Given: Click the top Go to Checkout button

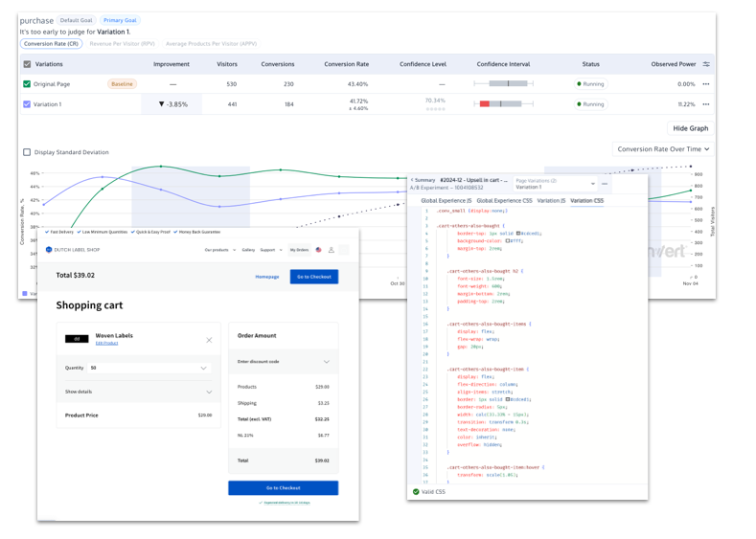Looking at the screenshot, I should (x=314, y=277).
